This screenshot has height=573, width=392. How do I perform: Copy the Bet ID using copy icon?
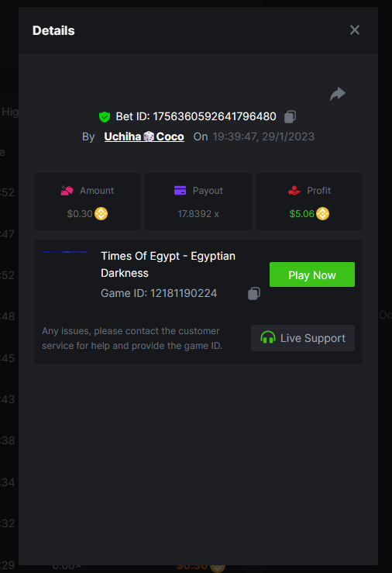point(291,116)
